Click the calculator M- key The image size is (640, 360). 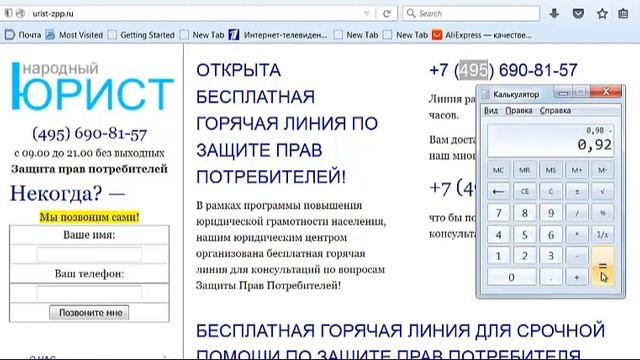(602, 170)
